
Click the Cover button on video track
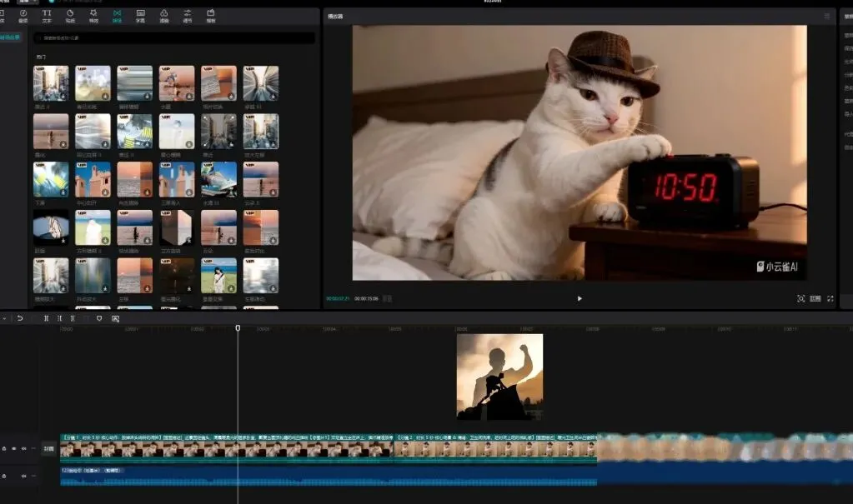49,448
